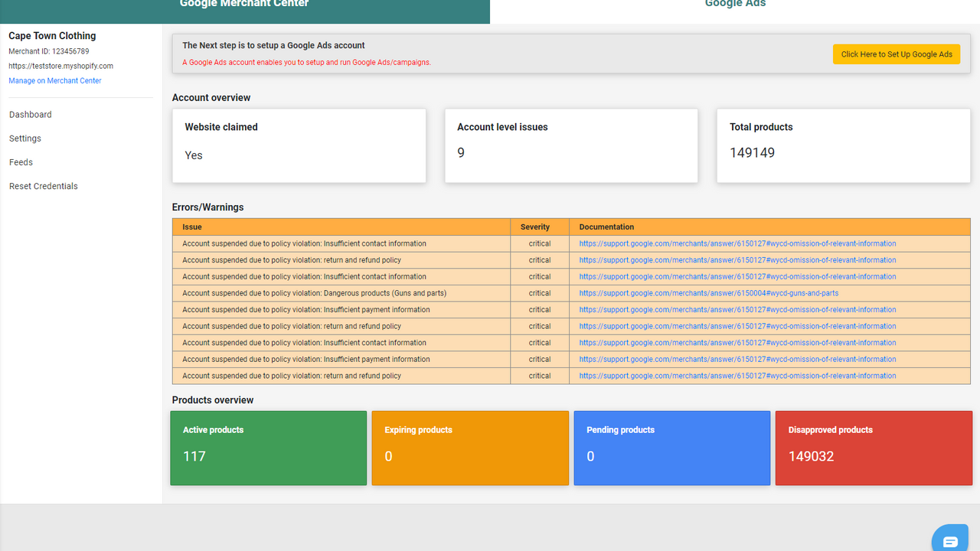Click the green Active products card
Screen dimensions: 980x551
tap(268, 448)
